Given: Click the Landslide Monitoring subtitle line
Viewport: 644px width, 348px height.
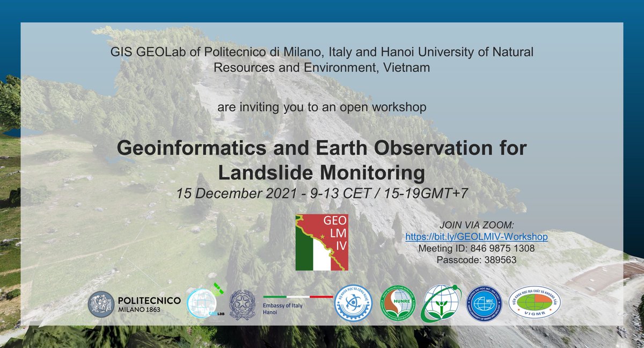Looking at the screenshot, I should (321, 172).
